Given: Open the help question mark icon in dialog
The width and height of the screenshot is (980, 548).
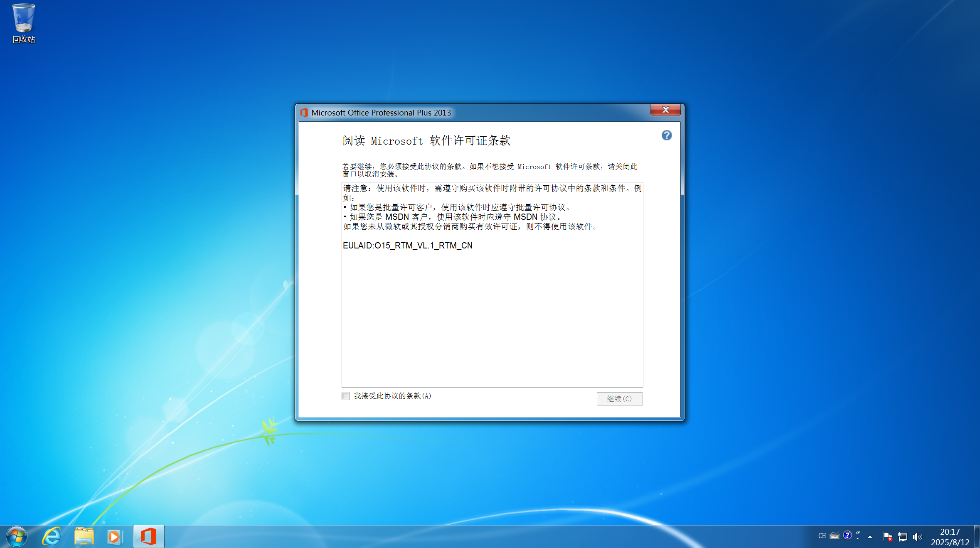Looking at the screenshot, I should 666,135.
